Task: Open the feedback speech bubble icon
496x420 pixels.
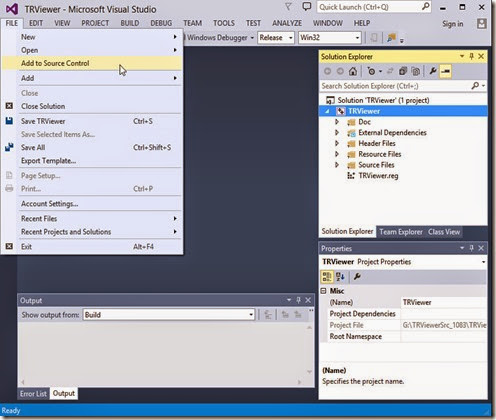Action: [x=306, y=7]
